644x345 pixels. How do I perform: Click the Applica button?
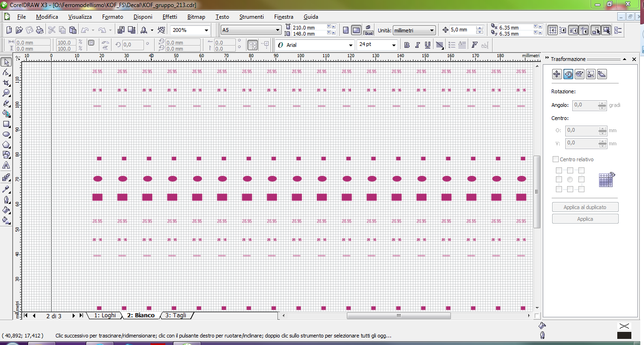click(585, 219)
